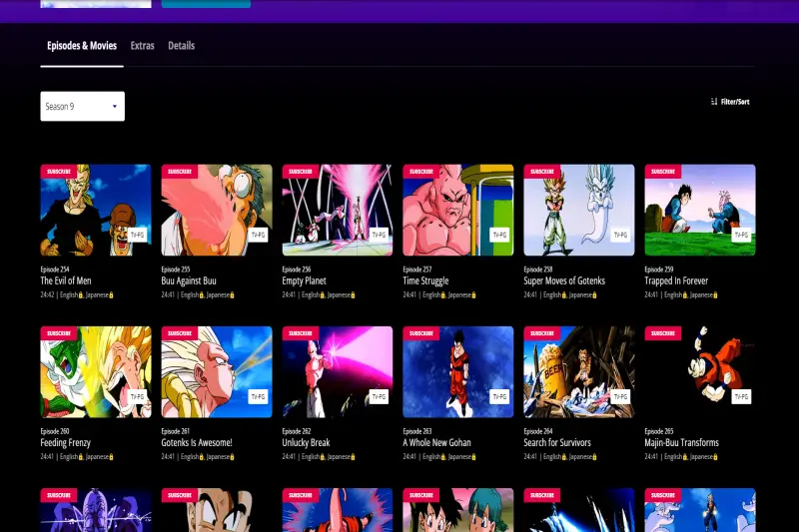Switch to the Extras tab
Image resolution: width=799 pixels, height=532 pixels.
142,46
